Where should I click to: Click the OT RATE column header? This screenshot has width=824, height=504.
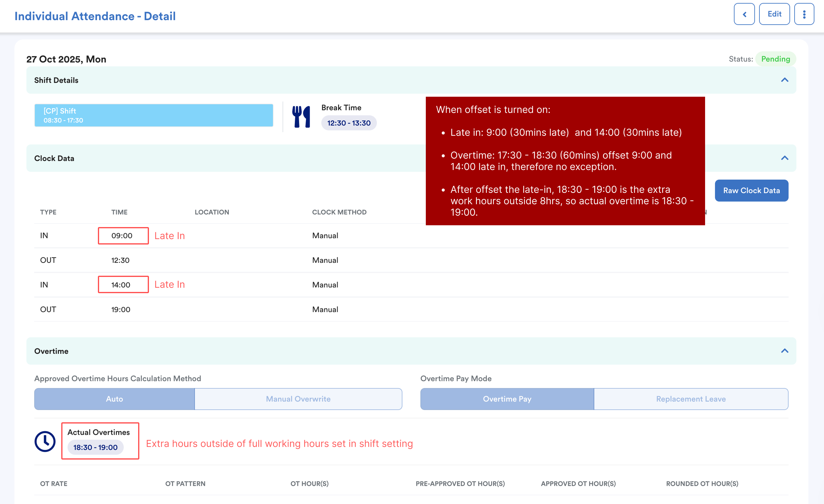pos(53,483)
